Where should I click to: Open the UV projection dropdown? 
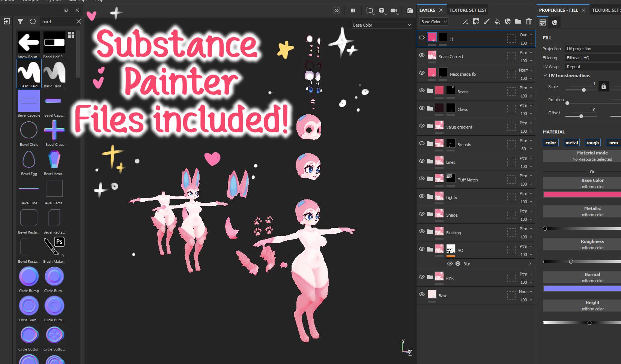point(593,49)
